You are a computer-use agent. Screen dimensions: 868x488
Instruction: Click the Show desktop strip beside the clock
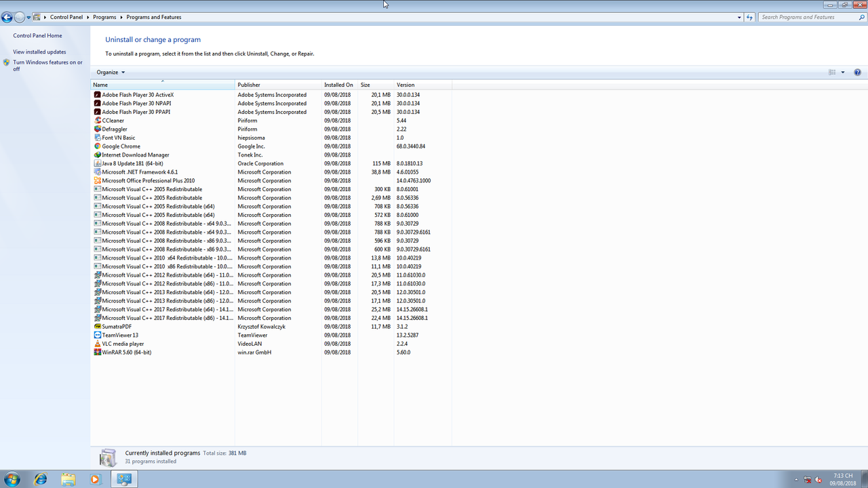click(863, 479)
